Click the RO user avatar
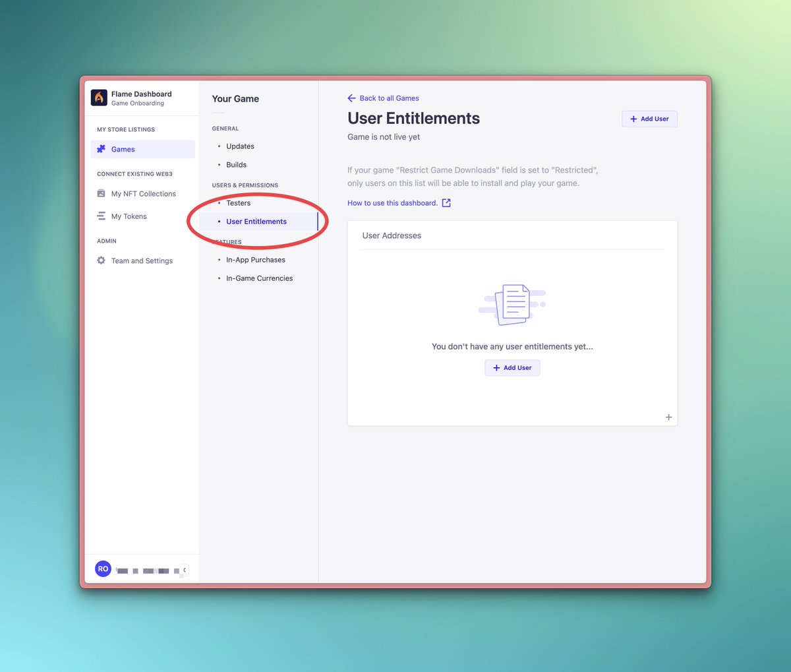The height and width of the screenshot is (672, 791). point(103,568)
